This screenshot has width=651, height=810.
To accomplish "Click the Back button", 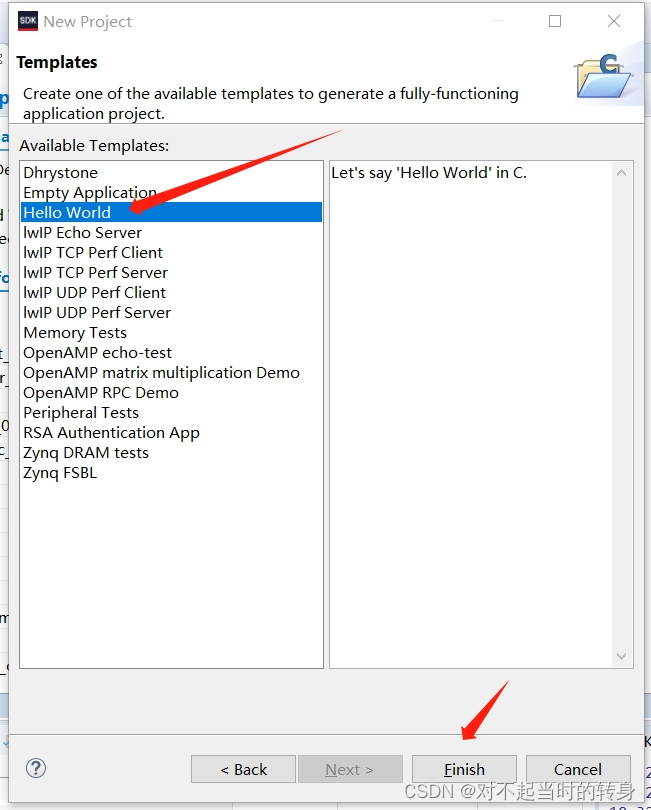I will pos(243,769).
